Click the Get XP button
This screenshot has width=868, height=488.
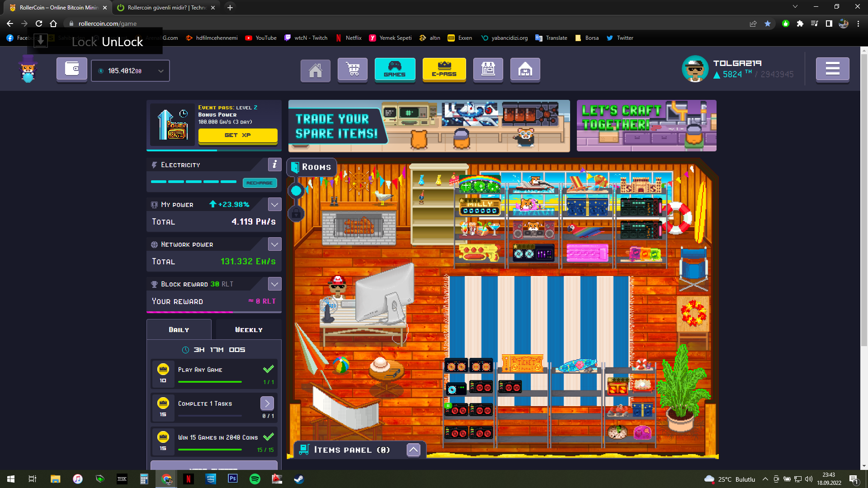238,135
